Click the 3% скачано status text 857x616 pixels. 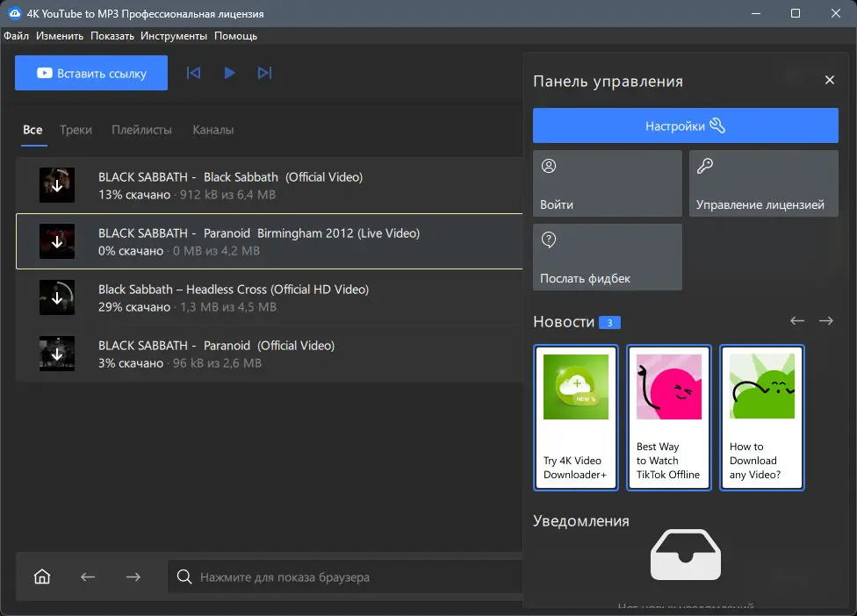point(131,363)
